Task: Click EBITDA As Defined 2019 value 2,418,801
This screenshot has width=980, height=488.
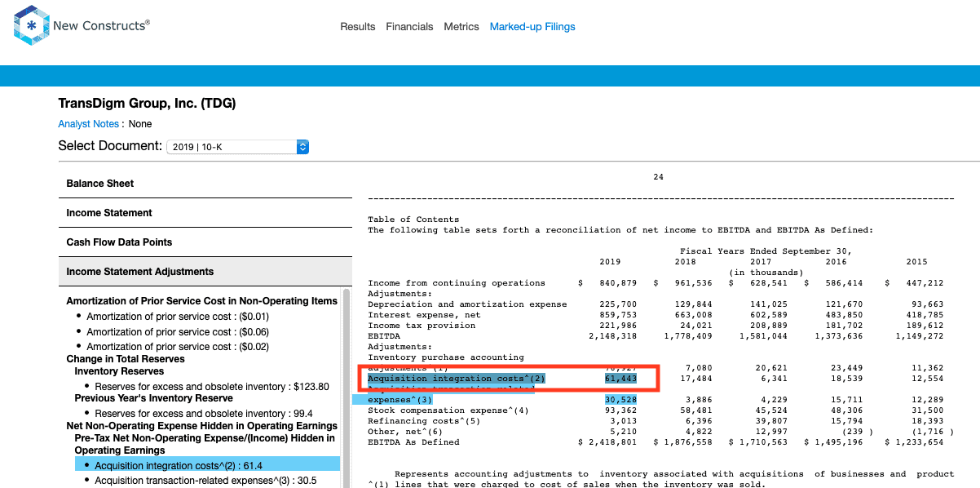Action: coord(612,442)
